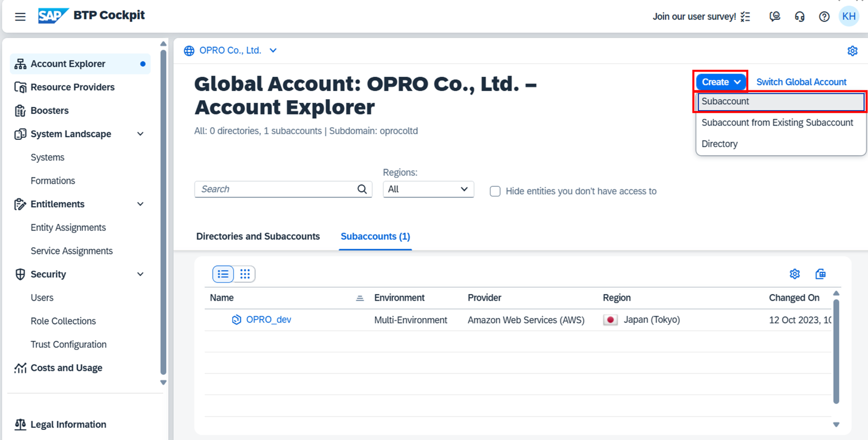The width and height of the screenshot is (868, 440).
Task: Check Hide entities you don't have access to
Action: 495,191
